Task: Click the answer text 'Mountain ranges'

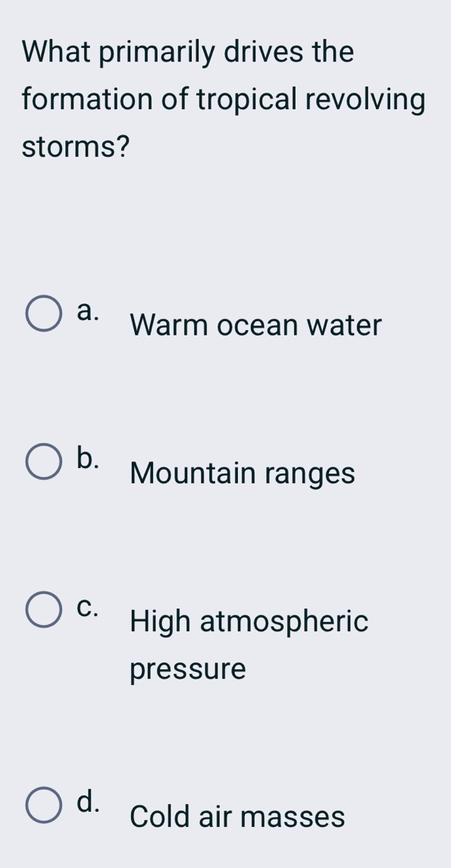Action: click(242, 473)
